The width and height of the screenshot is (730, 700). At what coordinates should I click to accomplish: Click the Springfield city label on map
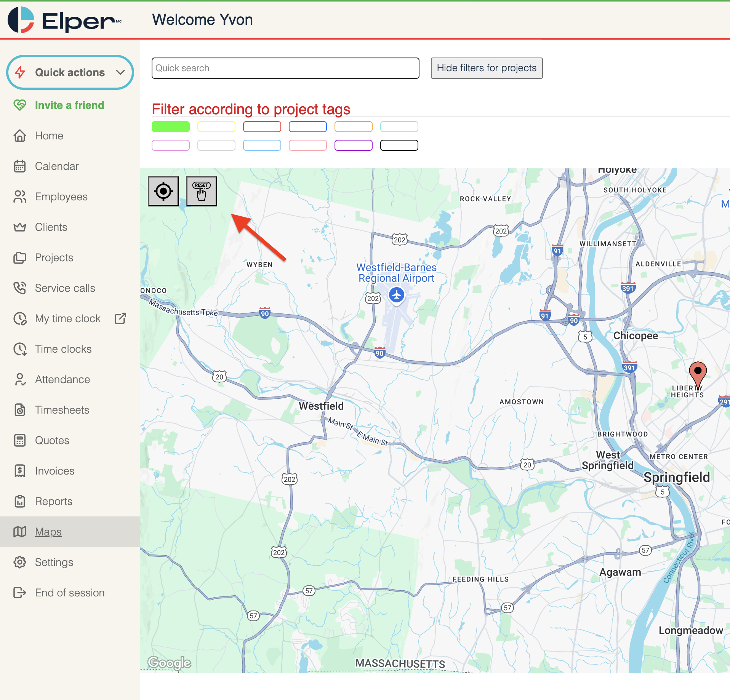click(x=677, y=477)
